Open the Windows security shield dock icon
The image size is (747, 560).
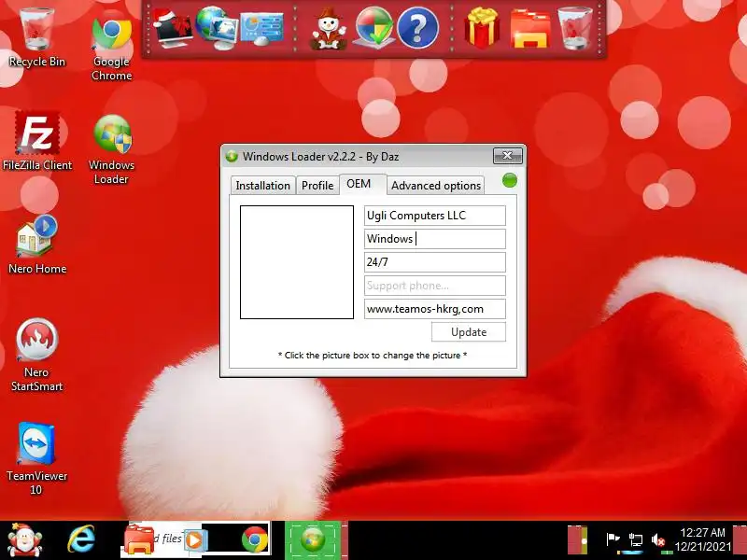[x=375, y=28]
